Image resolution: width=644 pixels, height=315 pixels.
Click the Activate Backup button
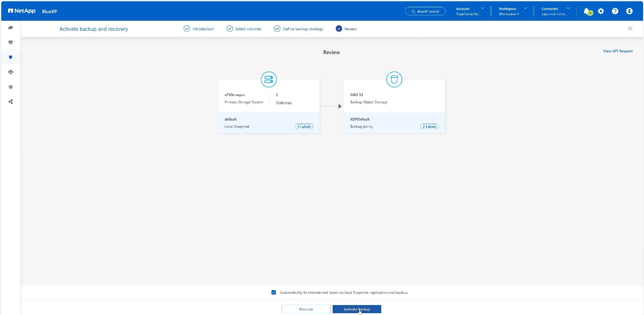tap(356, 309)
